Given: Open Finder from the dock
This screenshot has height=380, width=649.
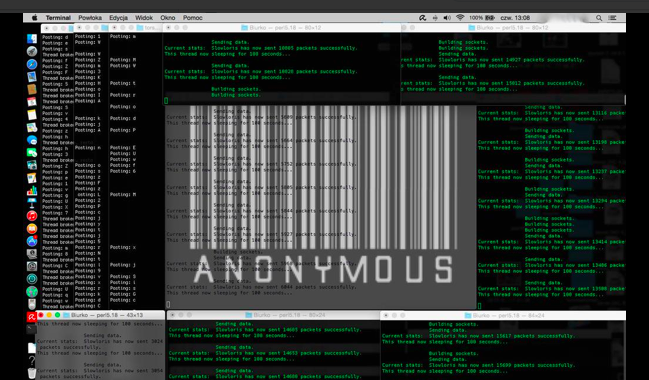Looking at the screenshot, I should click(32, 39).
